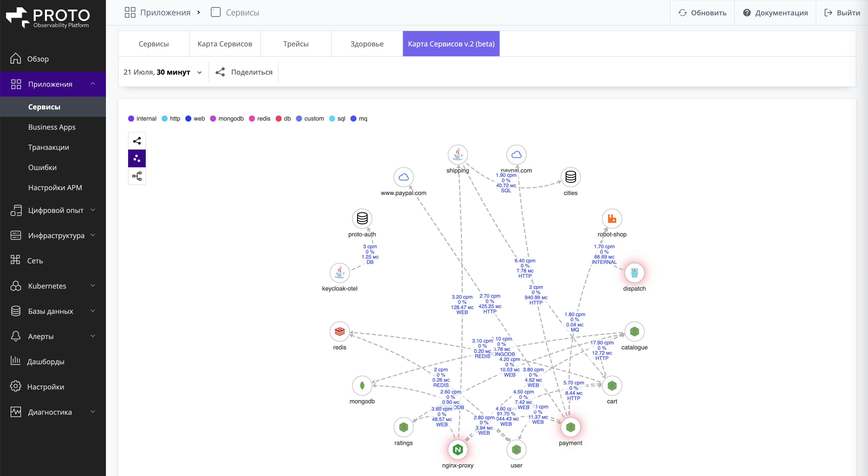868x476 pixels.
Task: Open Business Apps sidebar item
Action: click(x=53, y=127)
